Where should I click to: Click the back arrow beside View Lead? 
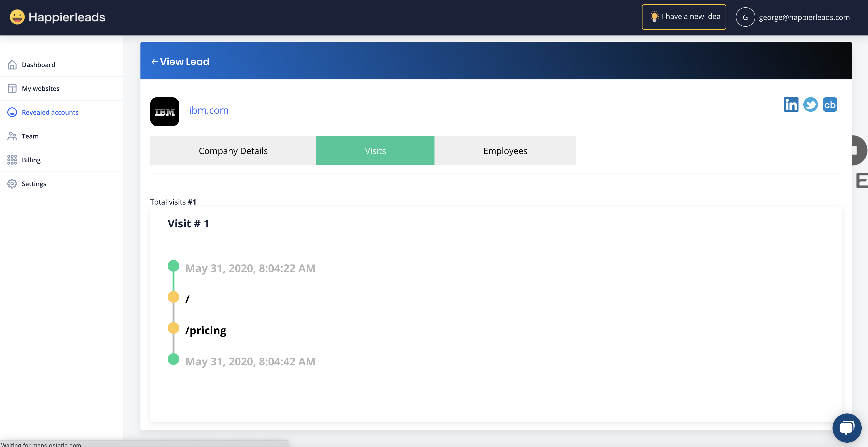coord(155,62)
